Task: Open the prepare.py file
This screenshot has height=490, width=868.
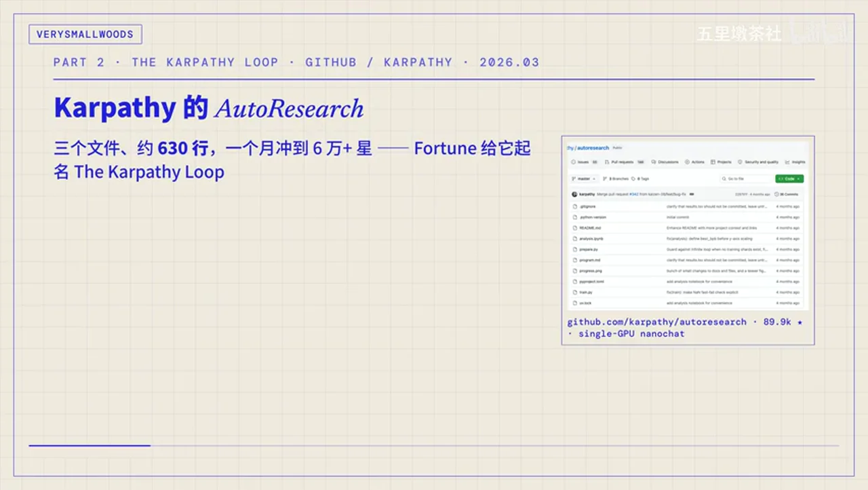Action: coord(589,249)
